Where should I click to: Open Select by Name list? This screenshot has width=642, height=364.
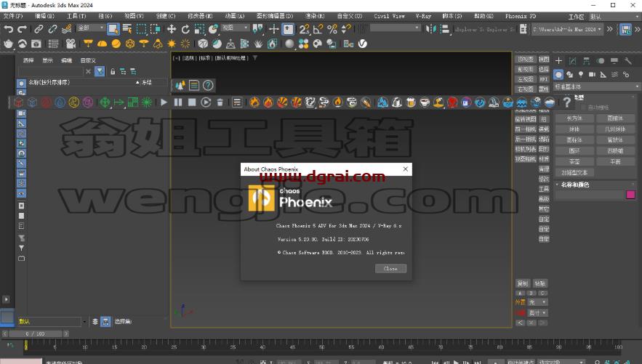coord(127,29)
